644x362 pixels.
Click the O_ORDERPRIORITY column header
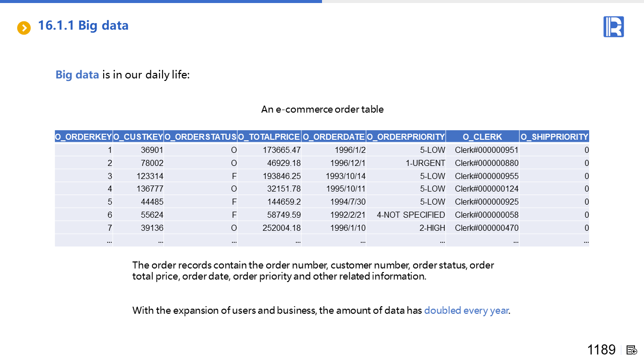click(x=406, y=137)
